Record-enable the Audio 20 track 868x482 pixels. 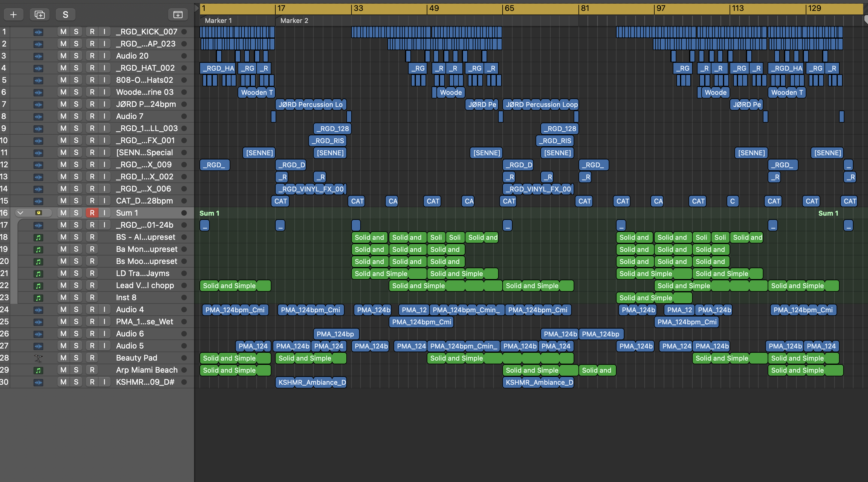[x=92, y=56]
